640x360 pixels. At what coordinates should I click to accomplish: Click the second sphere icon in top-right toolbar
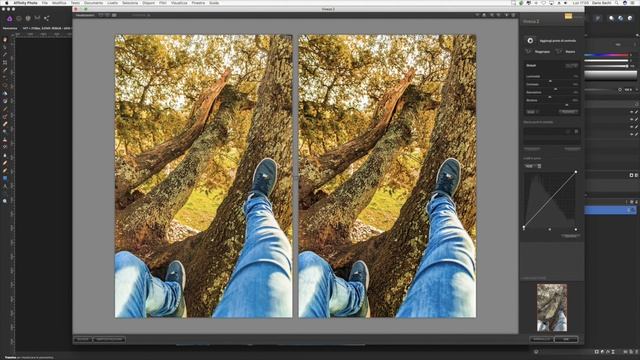coord(620,18)
